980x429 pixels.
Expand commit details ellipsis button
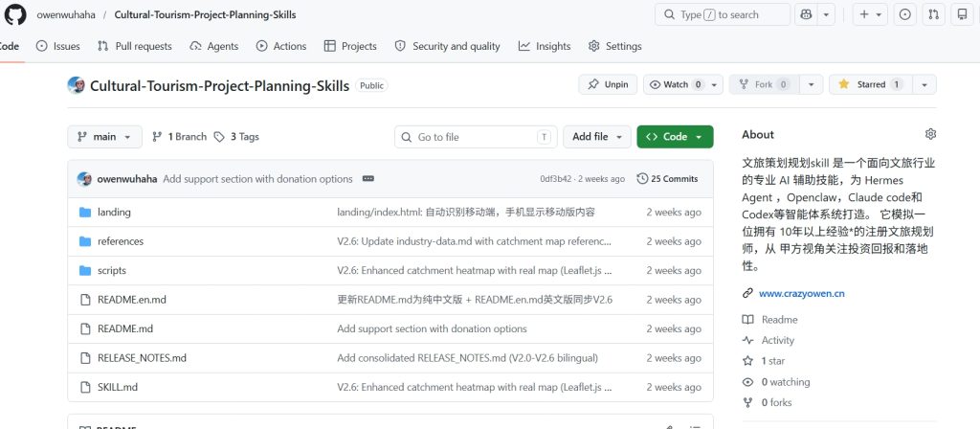(368, 179)
